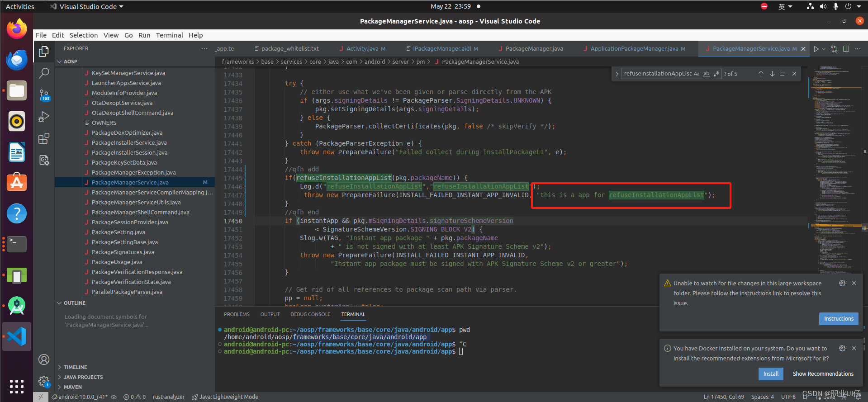
Task: Open the Extensions view
Action: (44, 138)
